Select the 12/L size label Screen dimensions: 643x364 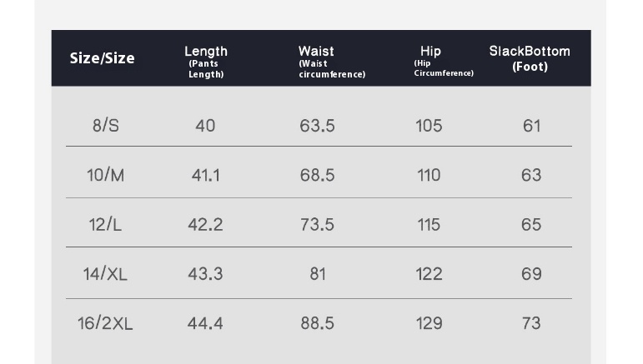tap(105, 224)
